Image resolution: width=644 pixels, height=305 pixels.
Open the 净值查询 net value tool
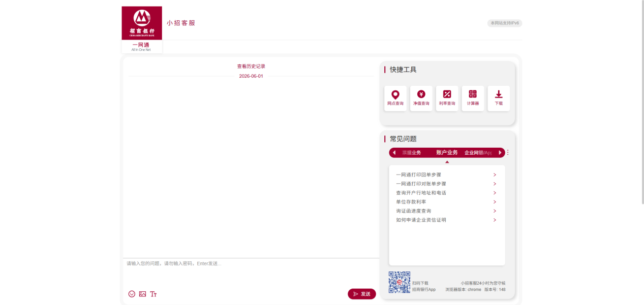pos(421,98)
